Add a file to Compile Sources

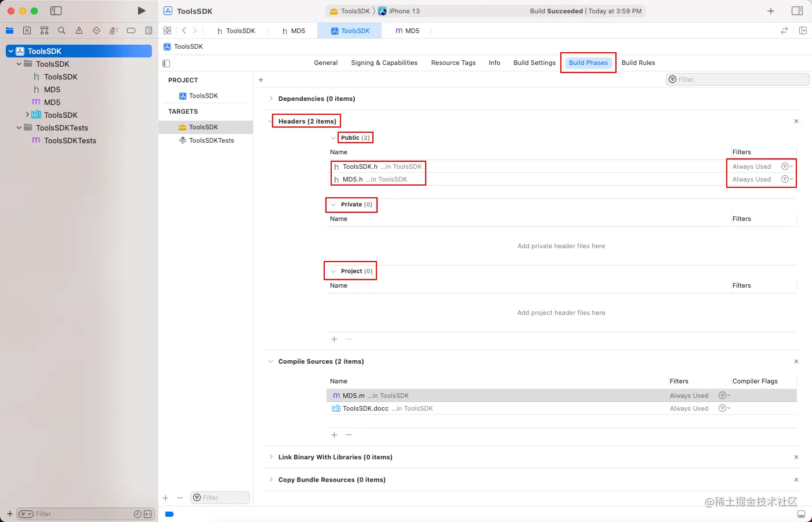(x=334, y=435)
